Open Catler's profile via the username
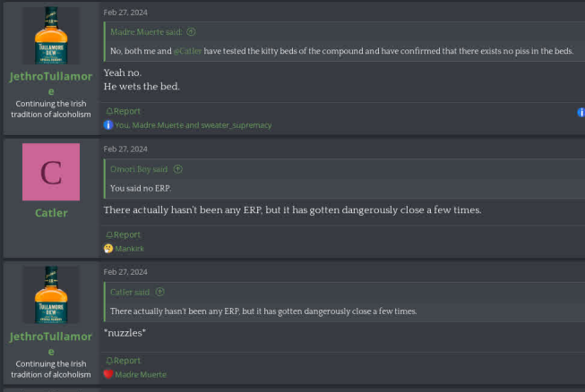Viewport: 585px width, 392px height. pos(51,213)
